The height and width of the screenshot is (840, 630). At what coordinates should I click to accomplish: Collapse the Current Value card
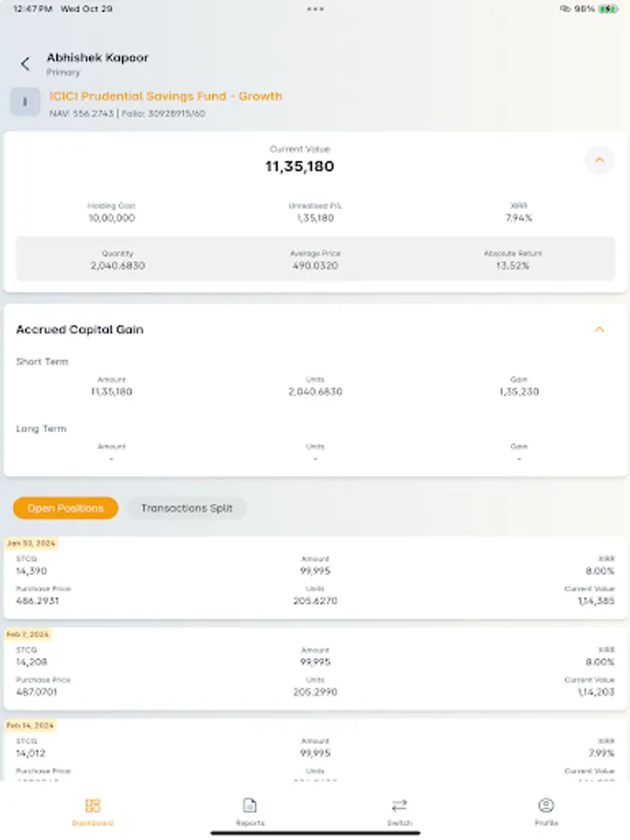[x=600, y=161]
